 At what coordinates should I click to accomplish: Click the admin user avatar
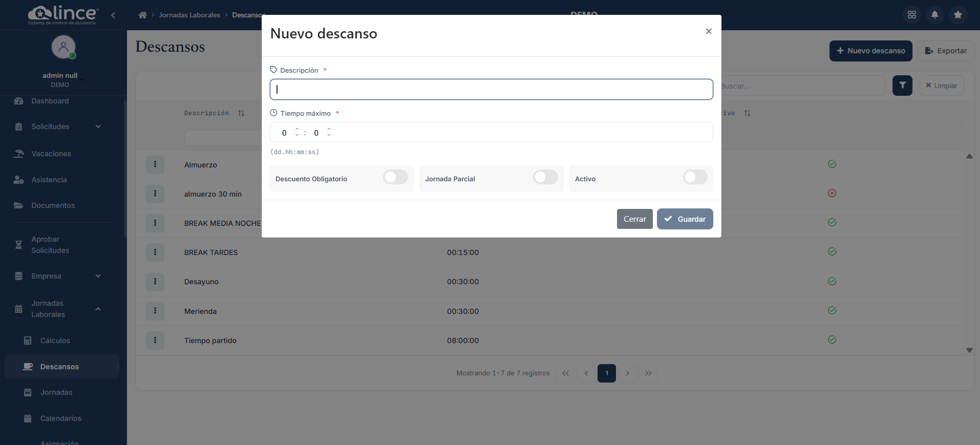[x=63, y=47]
